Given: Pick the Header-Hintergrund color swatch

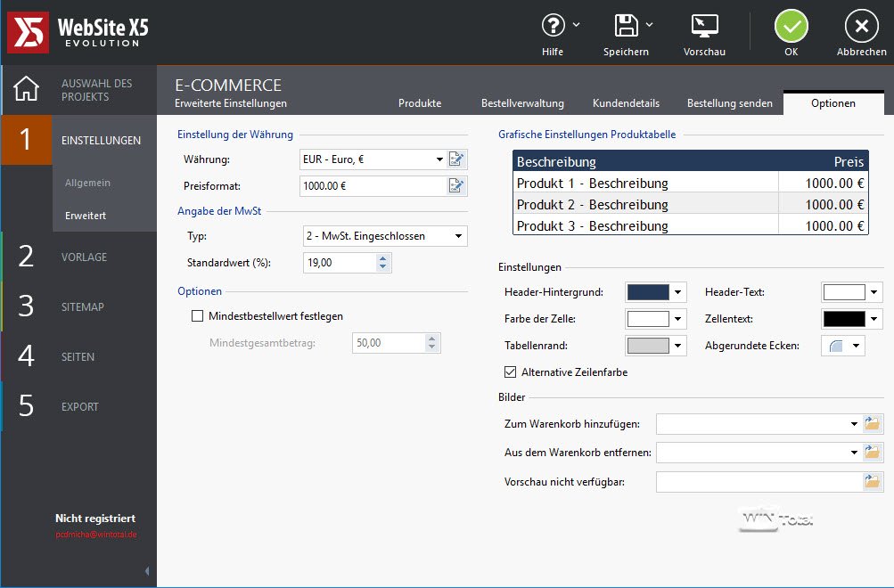Looking at the screenshot, I should [647, 292].
